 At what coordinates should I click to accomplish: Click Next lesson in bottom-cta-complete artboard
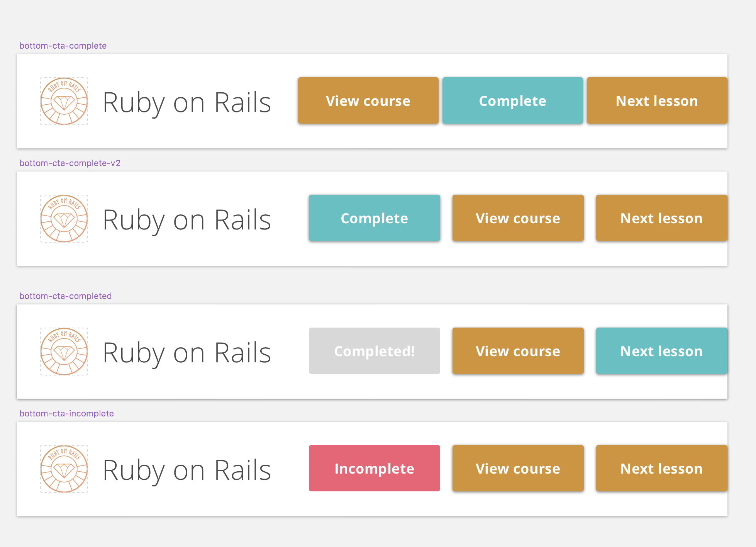coord(657,100)
